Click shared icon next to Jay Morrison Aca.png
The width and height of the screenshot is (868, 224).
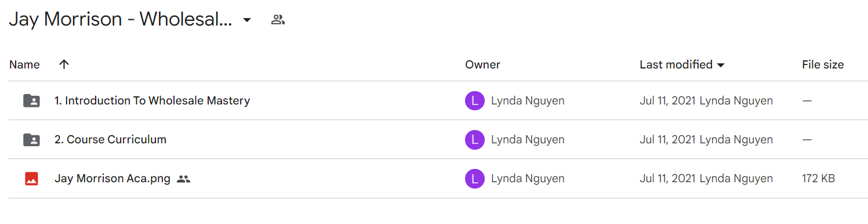(184, 179)
